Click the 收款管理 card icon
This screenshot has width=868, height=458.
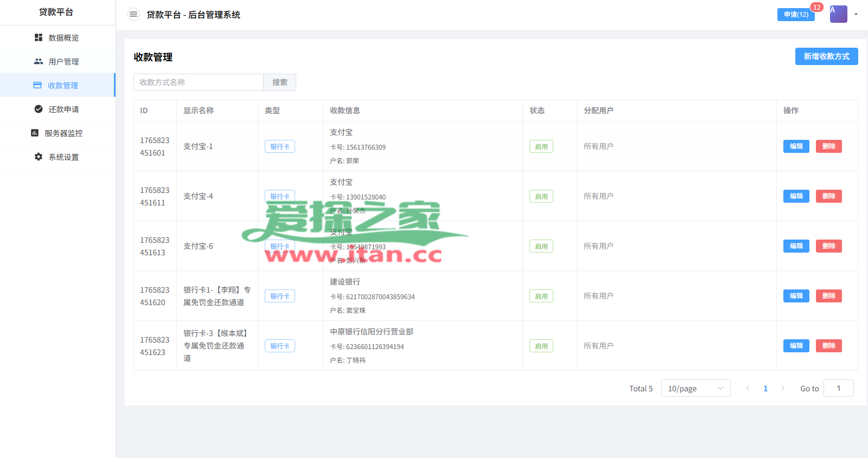(x=37, y=85)
